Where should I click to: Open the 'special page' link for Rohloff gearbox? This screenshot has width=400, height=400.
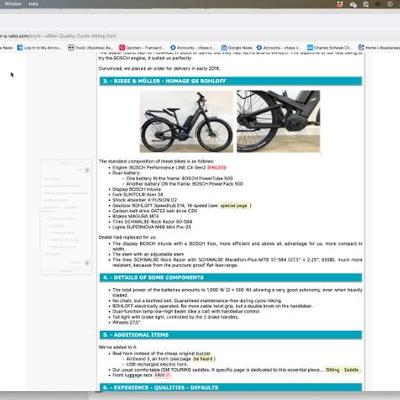click(234, 206)
